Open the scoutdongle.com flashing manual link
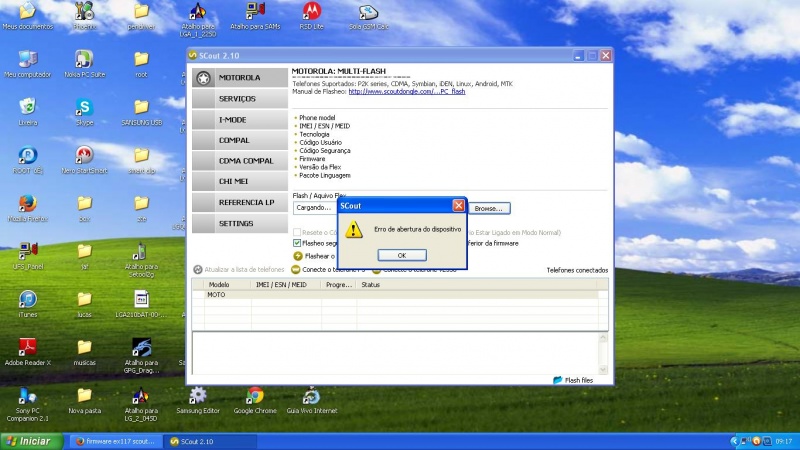 407,91
